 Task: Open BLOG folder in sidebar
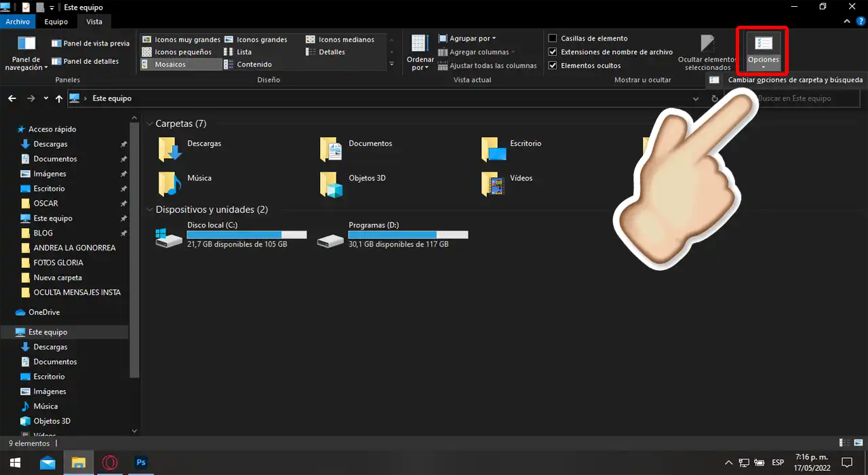coord(43,233)
